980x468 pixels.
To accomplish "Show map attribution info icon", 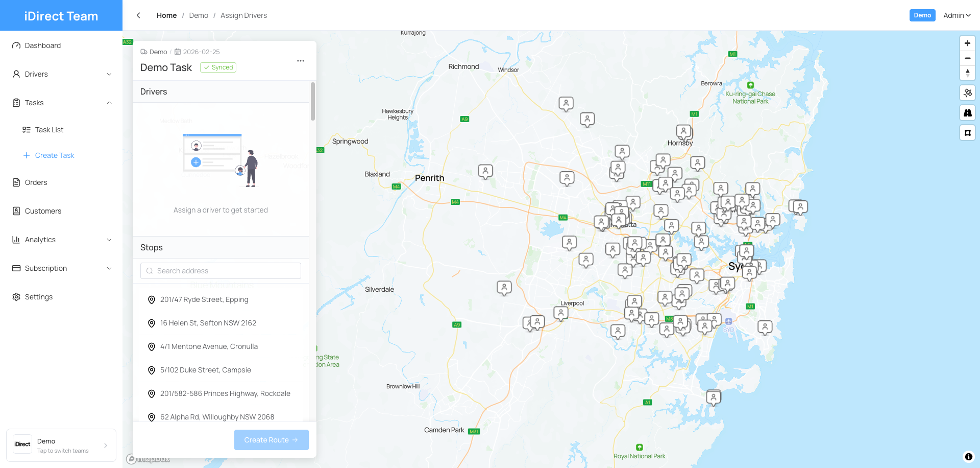I will (x=968, y=457).
